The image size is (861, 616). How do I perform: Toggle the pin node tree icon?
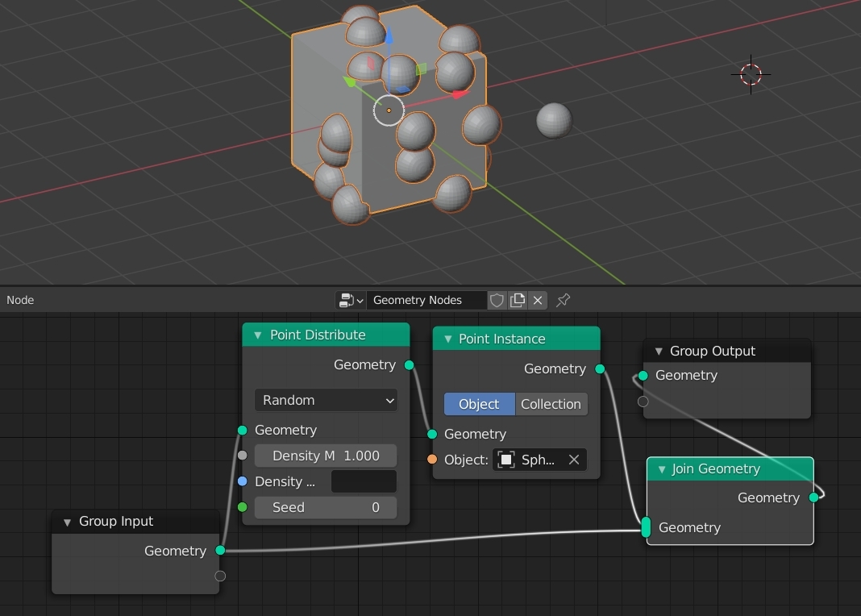564,300
